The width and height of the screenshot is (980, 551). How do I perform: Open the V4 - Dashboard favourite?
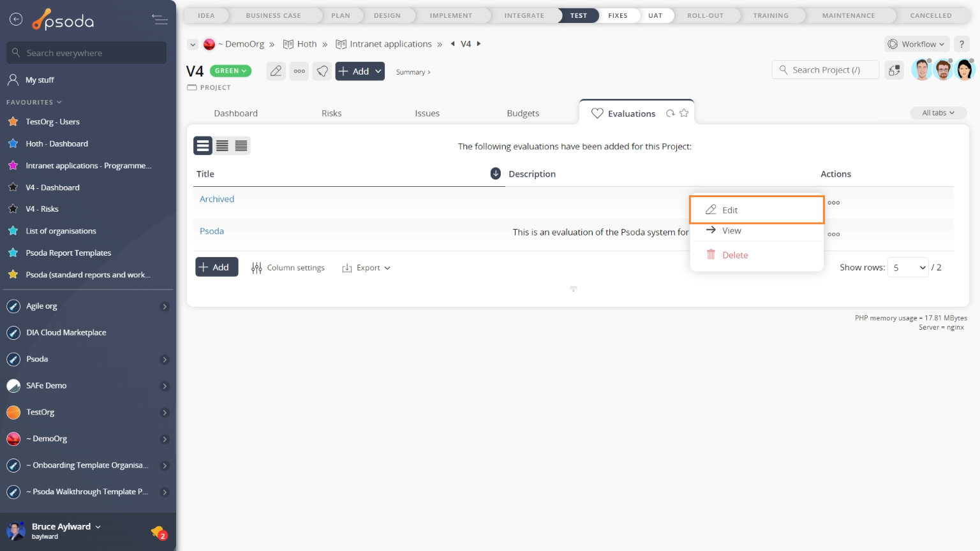(52, 187)
